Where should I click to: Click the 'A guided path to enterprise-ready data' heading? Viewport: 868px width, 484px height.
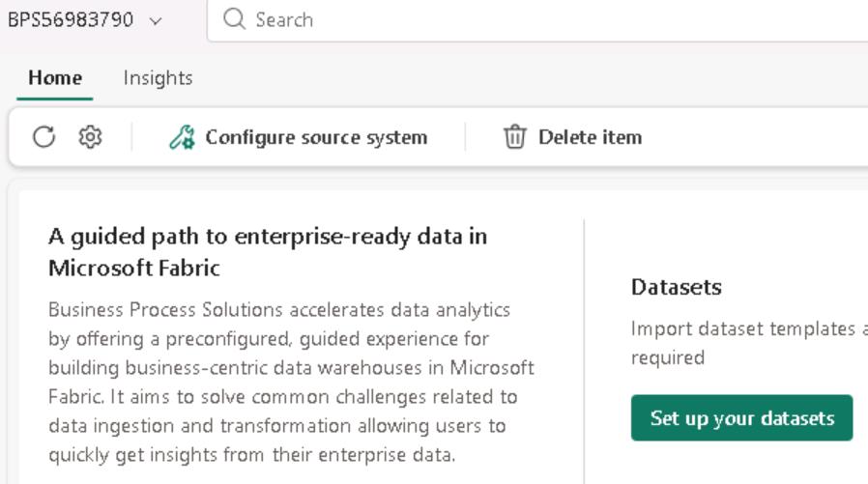(x=268, y=237)
